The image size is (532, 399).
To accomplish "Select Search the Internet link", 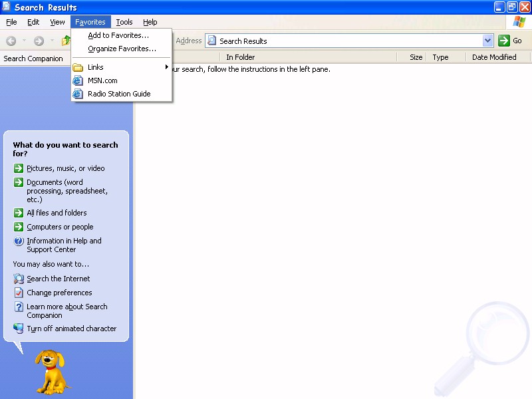I will click(59, 279).
